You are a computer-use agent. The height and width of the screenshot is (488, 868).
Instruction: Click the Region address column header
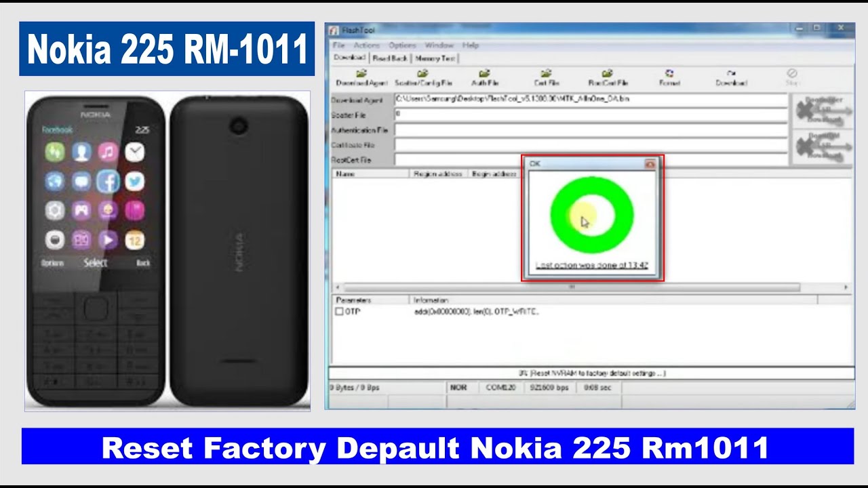(x=438, y=174)
